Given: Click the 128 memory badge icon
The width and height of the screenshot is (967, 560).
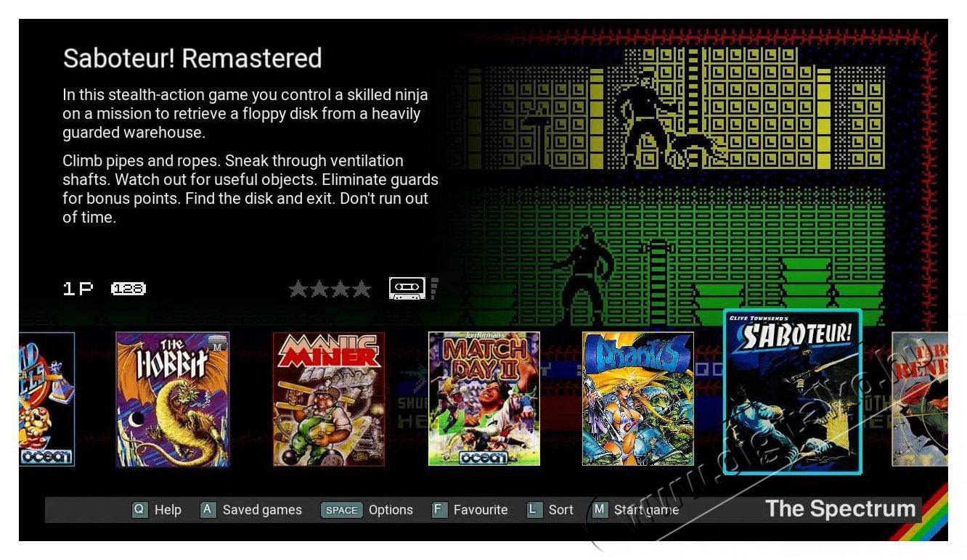Looking at the screenshot, I should click(x=128, y=289).
